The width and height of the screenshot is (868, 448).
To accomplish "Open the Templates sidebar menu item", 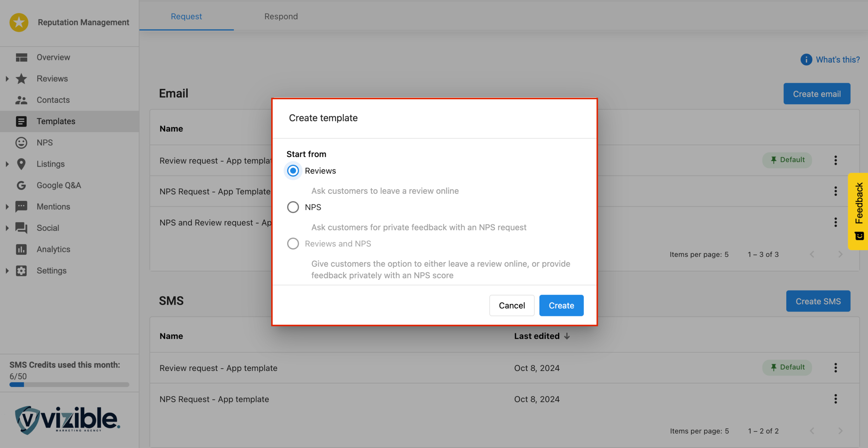I will tap(56, 121).
